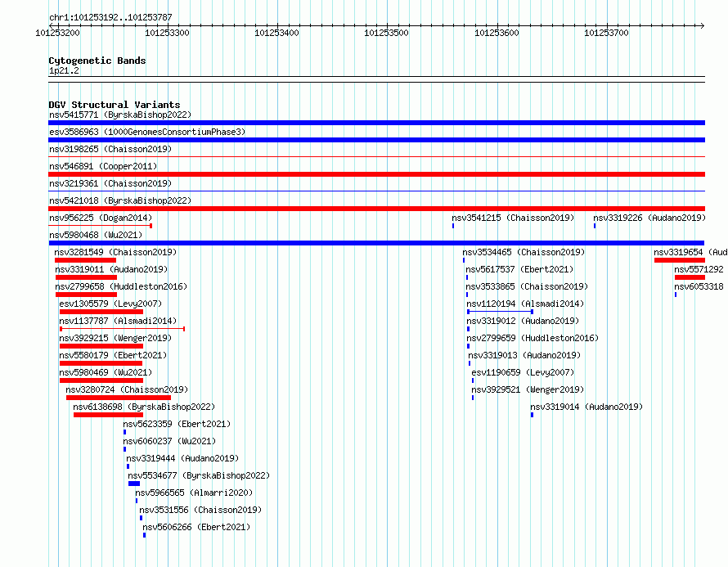This screenshot has width=728, height=567.
Task: Select the red bar under nsv6138698
Action: coord(108,415)
